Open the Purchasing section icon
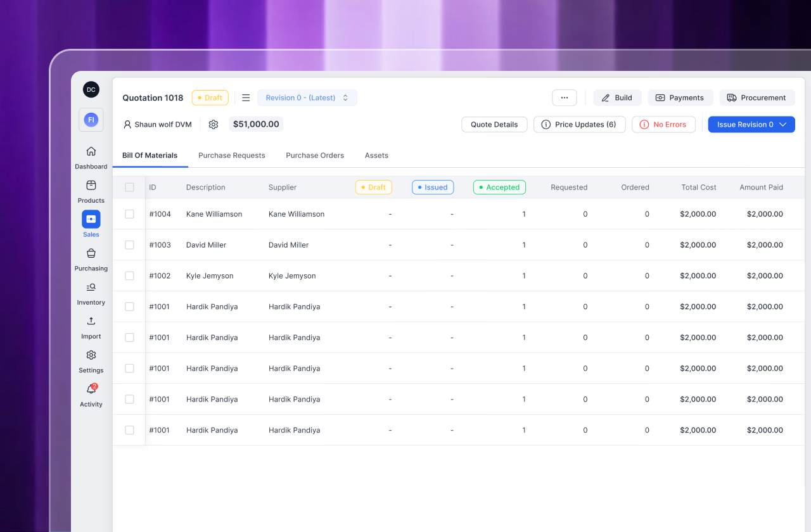The height and width of the screenshot is (532, 811). point(91,253)
